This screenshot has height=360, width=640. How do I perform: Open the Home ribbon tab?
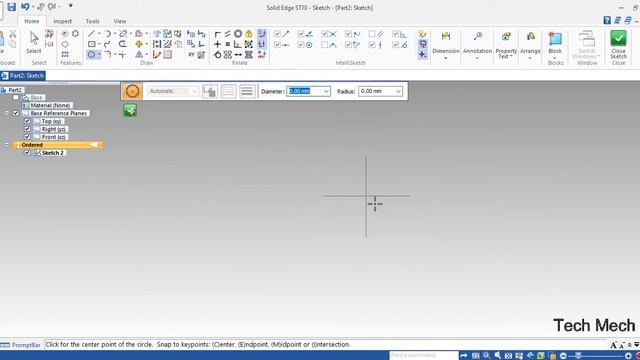pyautogui.click(x=32, y=21)
